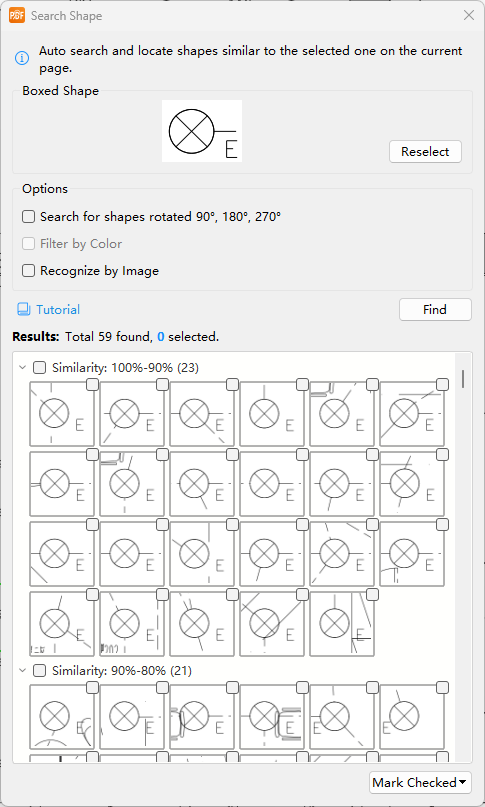Click the orange PDF app logo
The width and height of the screenshot is (485, 807).
[17, 15]
